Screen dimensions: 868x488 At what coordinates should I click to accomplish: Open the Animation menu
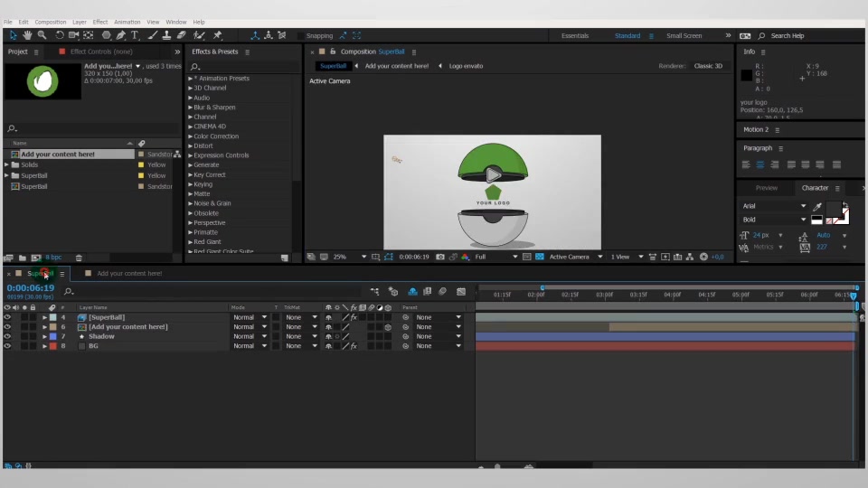click(x=127, y=22)
